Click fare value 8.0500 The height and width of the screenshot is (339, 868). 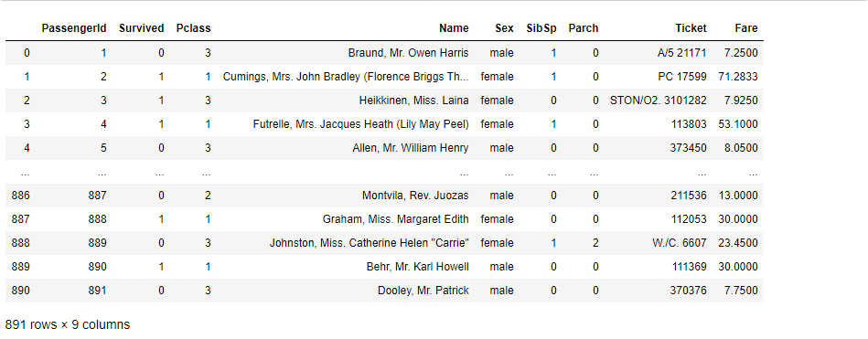(x=744, y=148)
